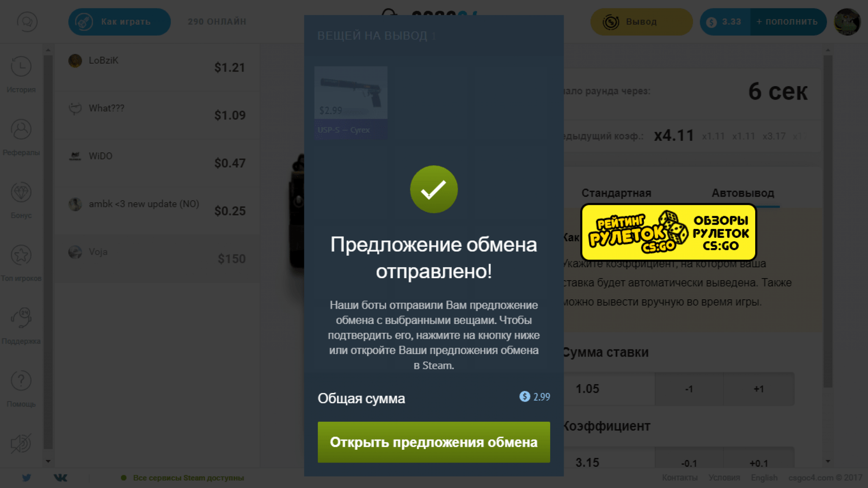
Task: Open the Рефералы referrals icon
Action: [21, 129]
